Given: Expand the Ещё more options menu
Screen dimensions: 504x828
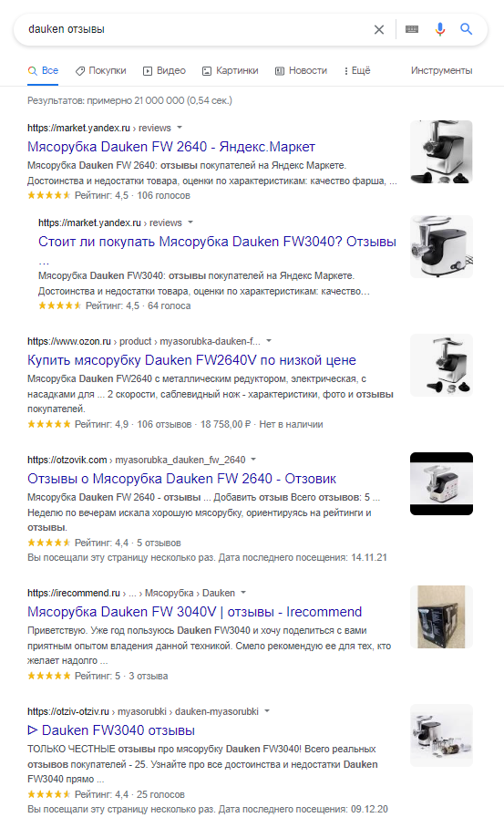Looking at the screenshot, I should (x=357, y=71).
